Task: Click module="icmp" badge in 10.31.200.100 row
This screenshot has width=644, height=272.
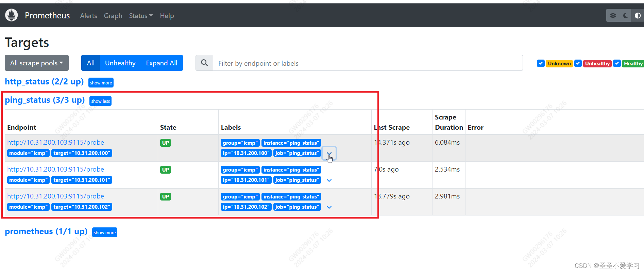Action: (28, 153)
